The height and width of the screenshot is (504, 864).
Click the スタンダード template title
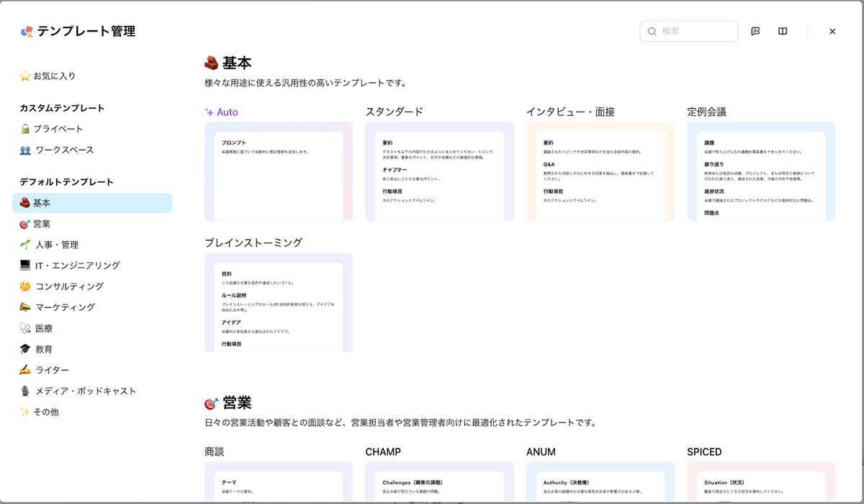coord(395,112)
